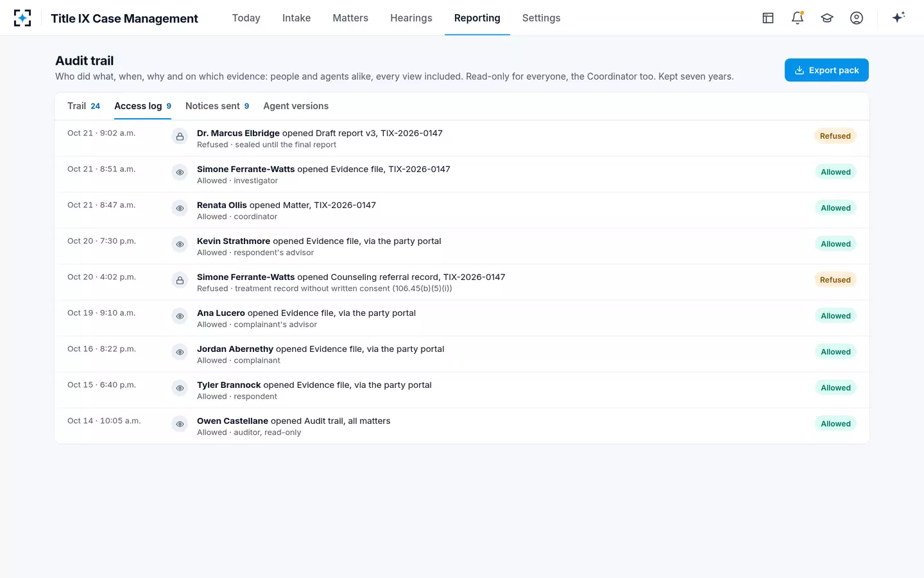This screenshot has width=924, height=578.
Task: Navigate to Matters
Action: coord(350,18)
